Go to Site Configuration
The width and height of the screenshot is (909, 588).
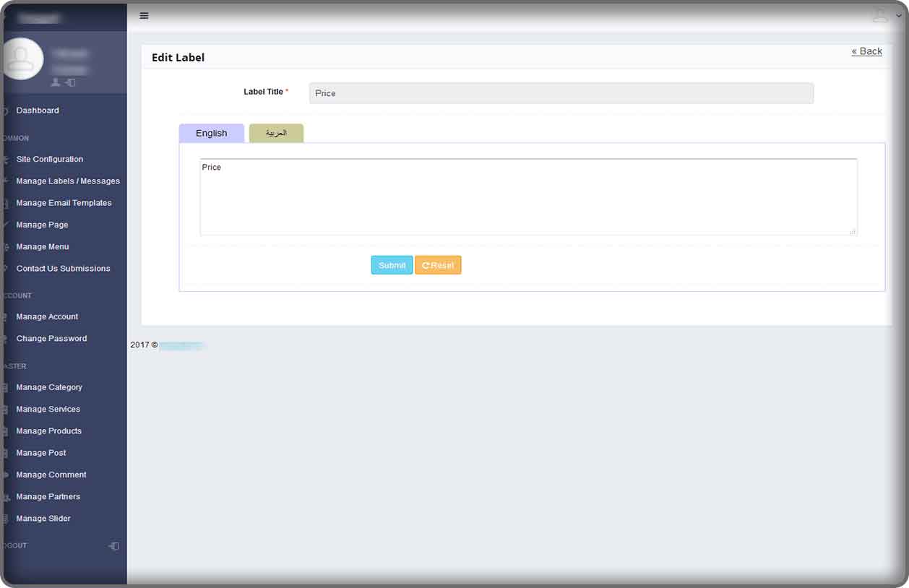tap(50, 159)
